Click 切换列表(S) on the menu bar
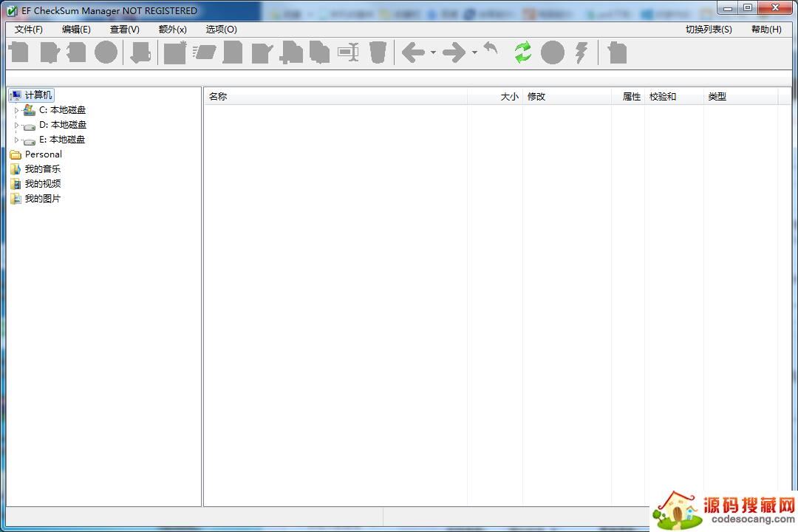This screenshot has width=798, height=532. point(708,30)
